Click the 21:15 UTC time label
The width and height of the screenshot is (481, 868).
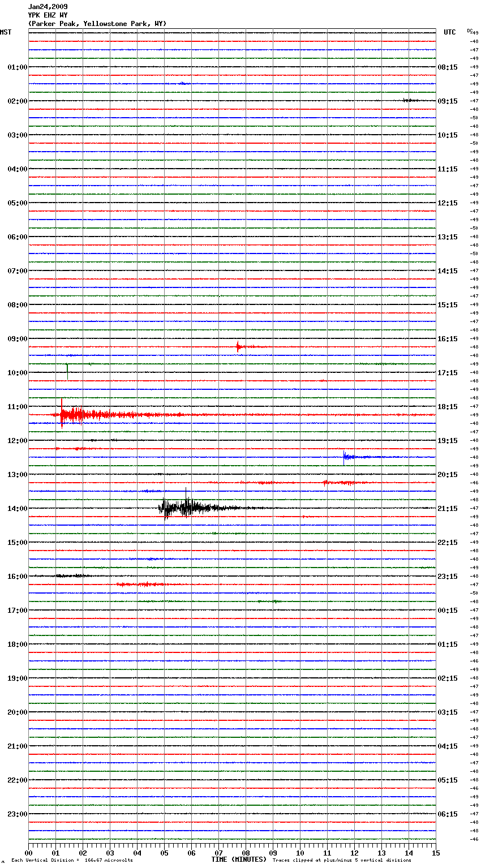coord(448,509)
